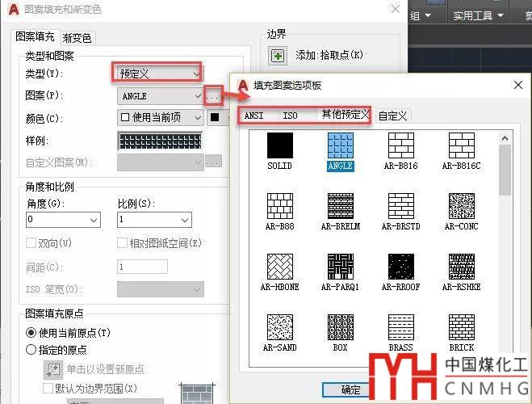
Task: Click the set new origin icon
Action: [x=53, y=369]
